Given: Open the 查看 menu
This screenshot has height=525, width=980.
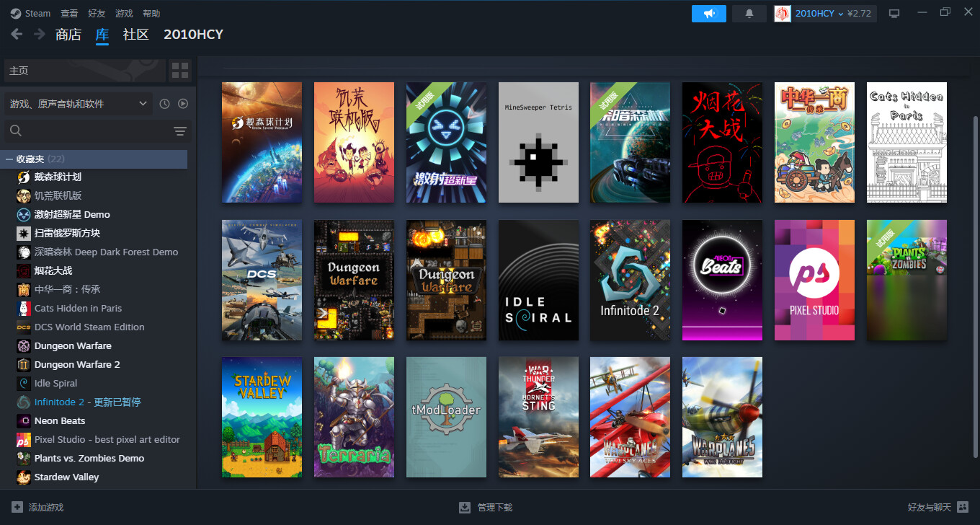Looking at the screenshot, I should pyautogui.click(x=69, y=14).
